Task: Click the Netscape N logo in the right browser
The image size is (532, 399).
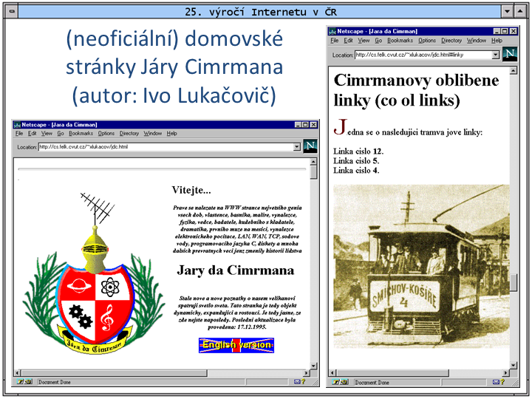Action: (509, 54)
